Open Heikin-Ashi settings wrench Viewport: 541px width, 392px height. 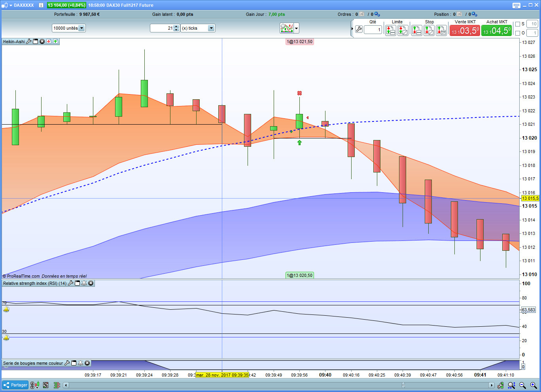coord(29,41)
